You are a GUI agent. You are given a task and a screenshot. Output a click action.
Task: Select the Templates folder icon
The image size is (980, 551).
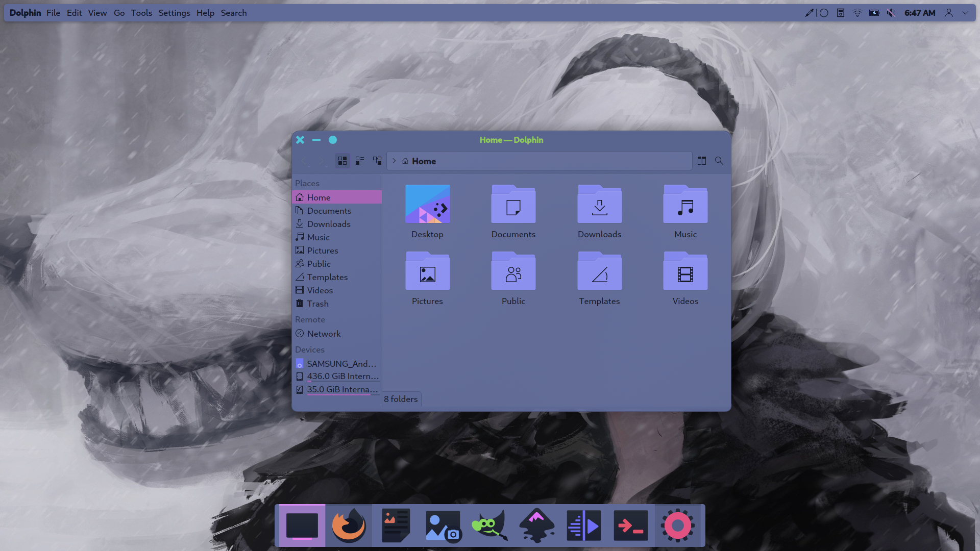[600, 271]
